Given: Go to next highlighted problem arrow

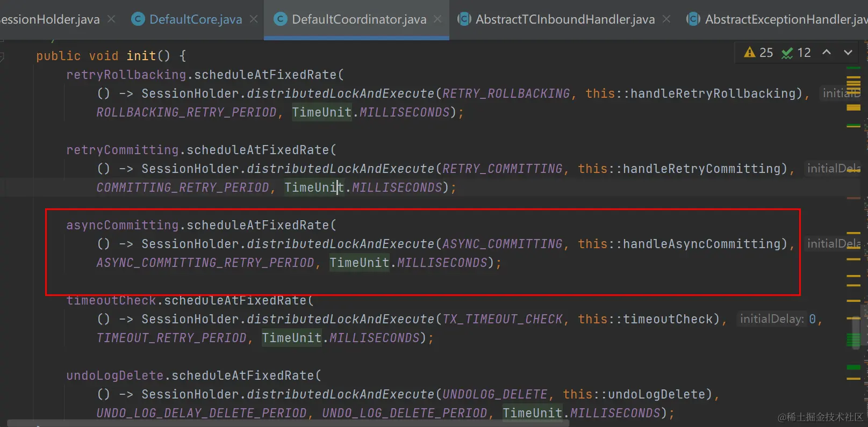Looking at the screenshot, I should [848, 52].
